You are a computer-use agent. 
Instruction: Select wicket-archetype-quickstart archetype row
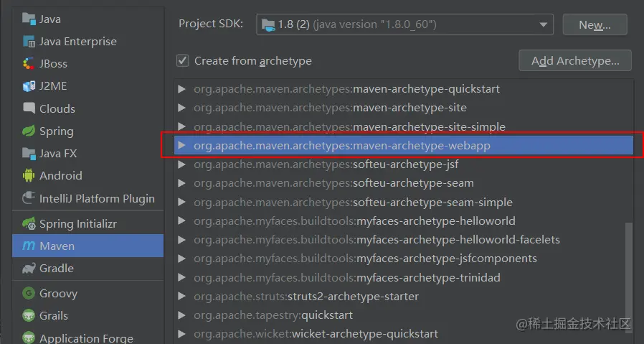point(403,334)
